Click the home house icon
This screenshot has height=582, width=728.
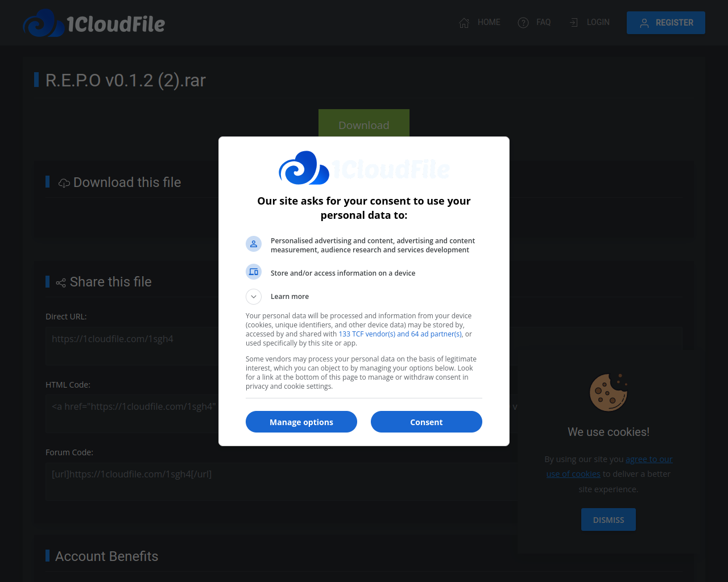464,23
